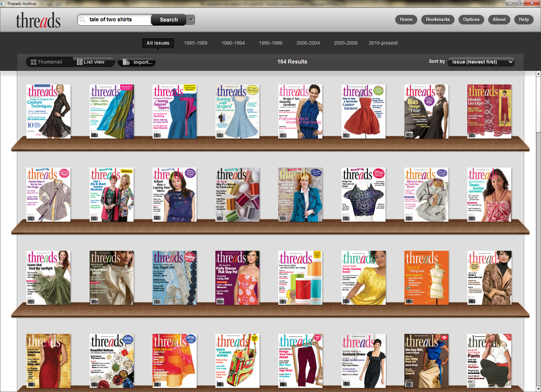Switch to Thumbnail view
The image size is (541, 392).
(x=50, y=62)
